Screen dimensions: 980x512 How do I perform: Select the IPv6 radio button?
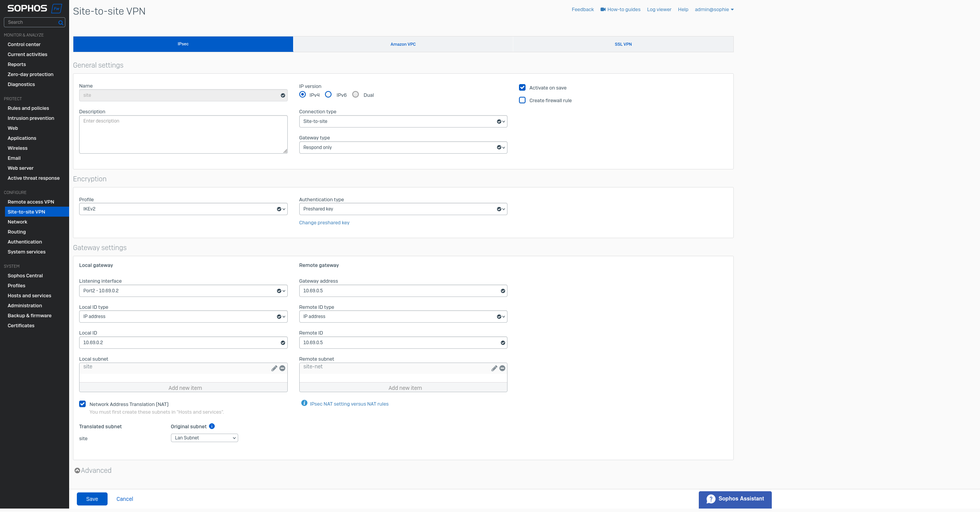328,94
